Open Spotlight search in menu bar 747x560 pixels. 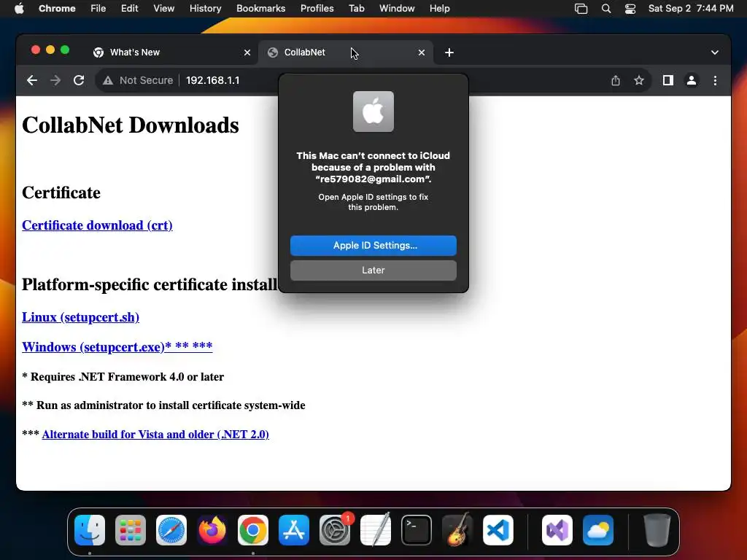[x=606, y=8]
